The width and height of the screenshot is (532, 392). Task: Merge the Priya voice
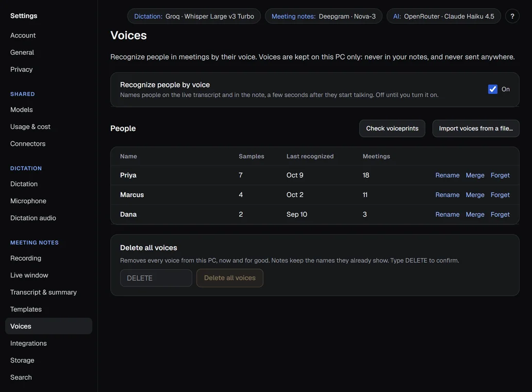tap(475, 175)
